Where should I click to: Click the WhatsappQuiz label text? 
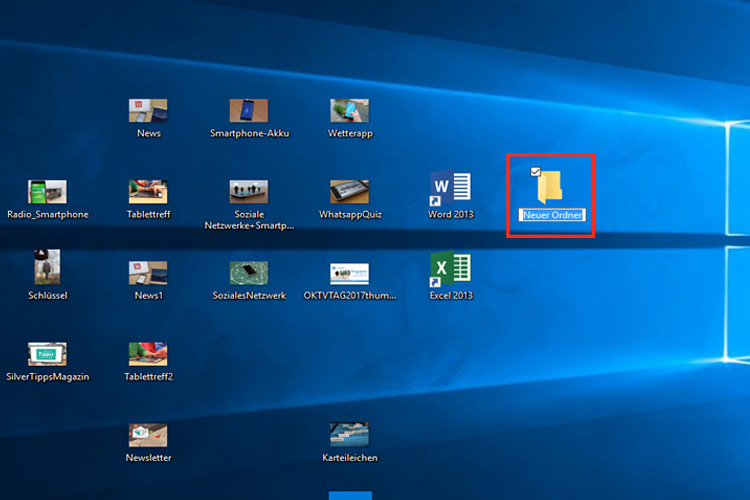click(350, 215)
